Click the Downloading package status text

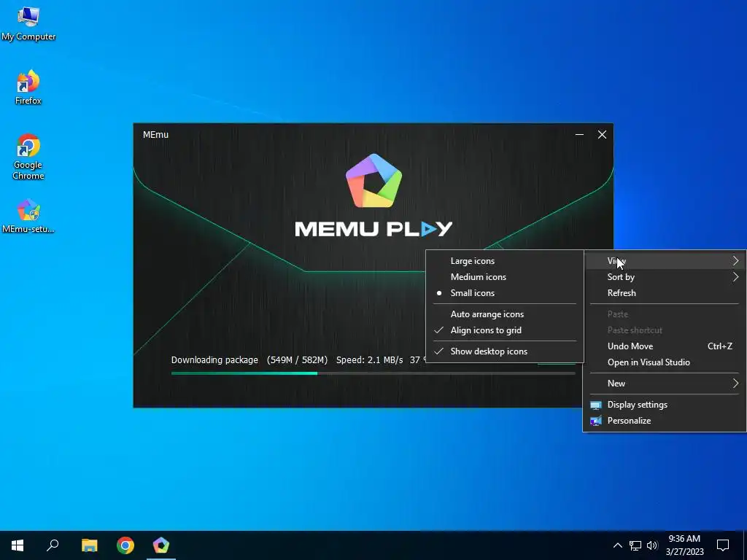214,360
